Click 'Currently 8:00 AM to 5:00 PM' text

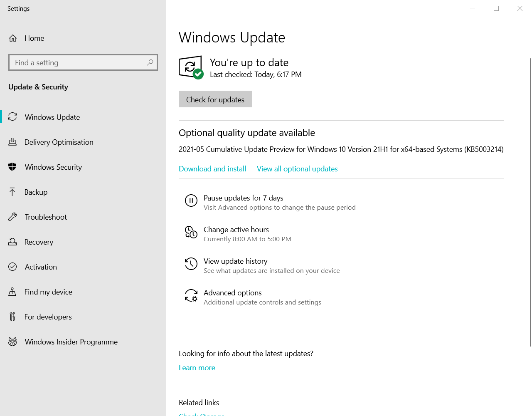pyautogui.click(x=247, y=239)
